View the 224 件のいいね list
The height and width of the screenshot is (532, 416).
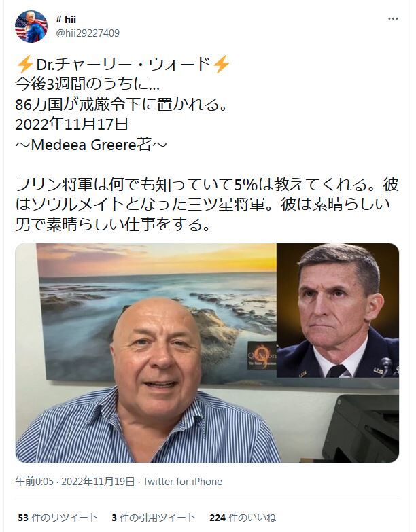[x=243, y=518]
